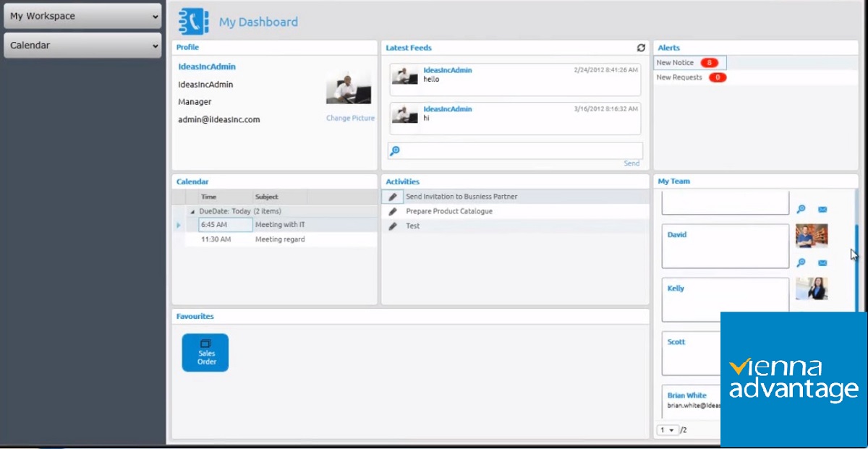This screenshot has width=868, height=449.
Task: Click the Change Picture link
Action: click(350, 118)
